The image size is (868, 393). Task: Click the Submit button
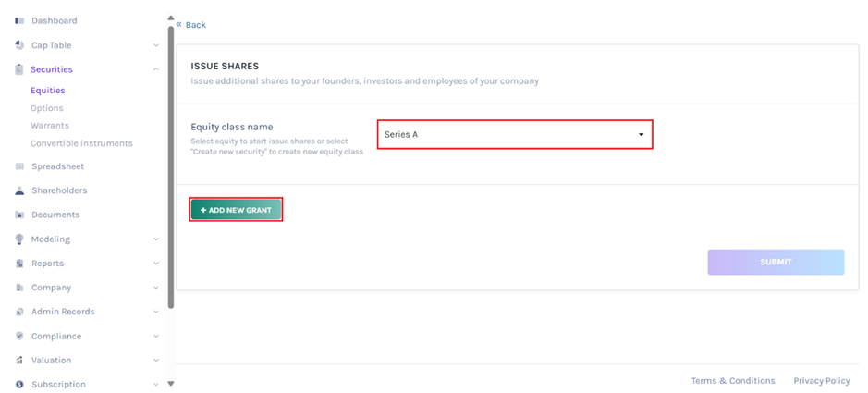(776, 262)
